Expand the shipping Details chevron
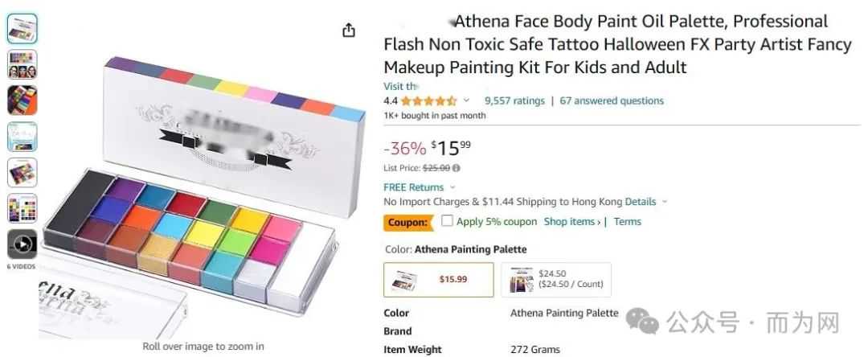868x357 pixels. 665,202
